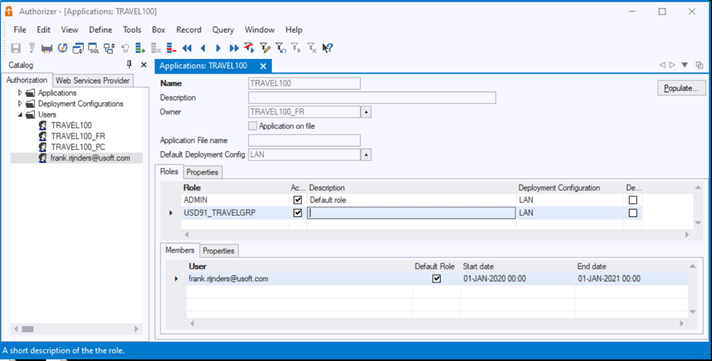Open the Define menu

tap(100, 30)
